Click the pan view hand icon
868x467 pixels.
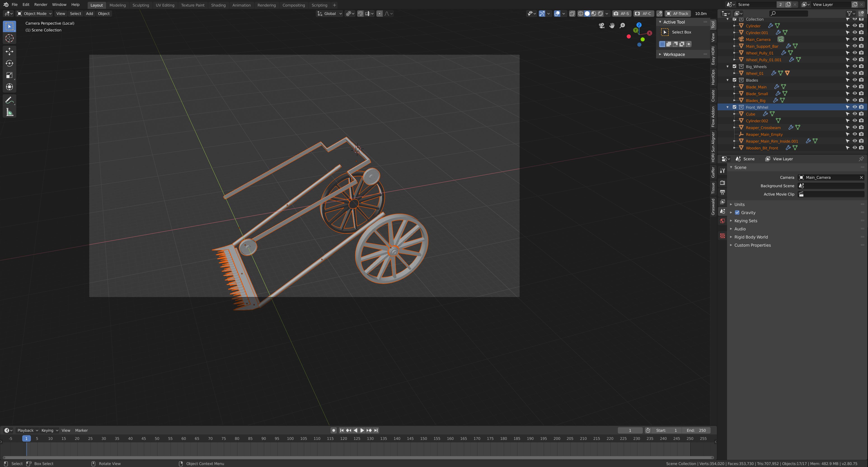612,26
